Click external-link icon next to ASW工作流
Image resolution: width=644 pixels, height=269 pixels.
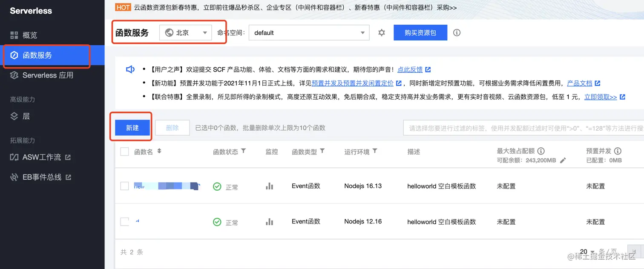tap(68, 157)
